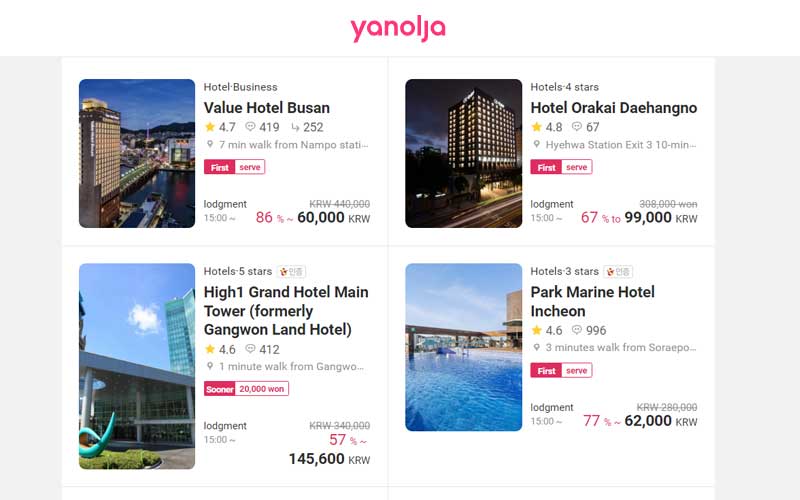Click certification badge beside Hotels·5 stars
800x500 pixels.
291,271
